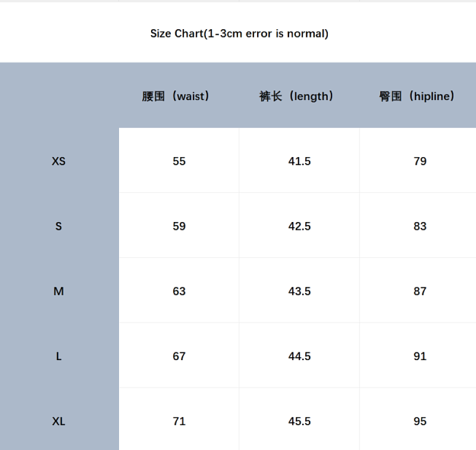This screenshot has width=476, height=450.
Task: Click the S size row label
Action: tap(58, 226)
